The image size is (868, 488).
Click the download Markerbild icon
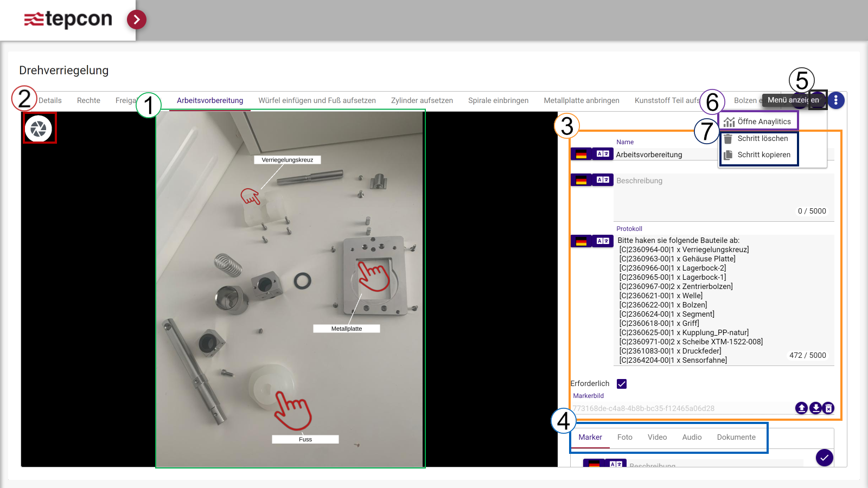[x=815, y=408]
